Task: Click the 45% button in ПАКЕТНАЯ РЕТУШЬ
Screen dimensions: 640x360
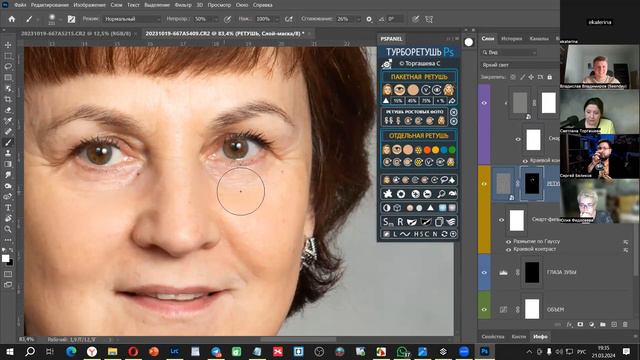Action: point(411,100)
